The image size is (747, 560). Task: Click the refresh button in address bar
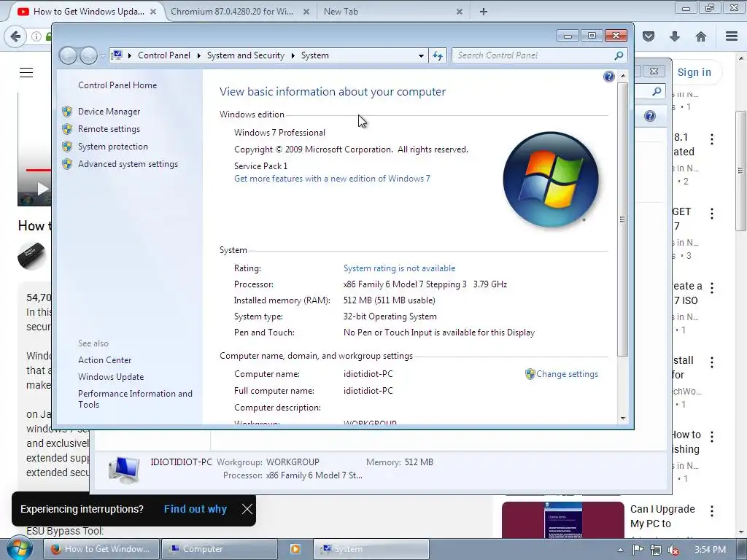coord(438,55)
